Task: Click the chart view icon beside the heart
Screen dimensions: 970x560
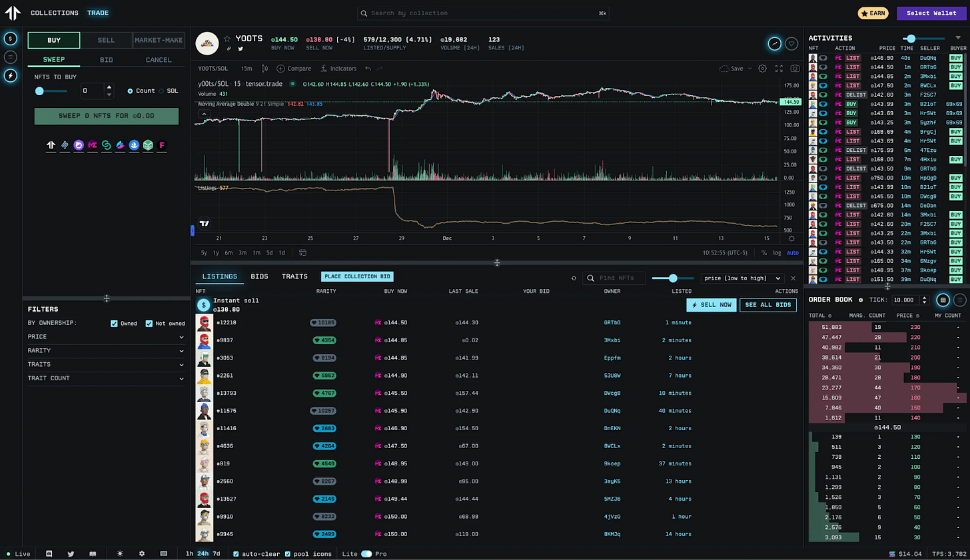Action: (774, 44)
